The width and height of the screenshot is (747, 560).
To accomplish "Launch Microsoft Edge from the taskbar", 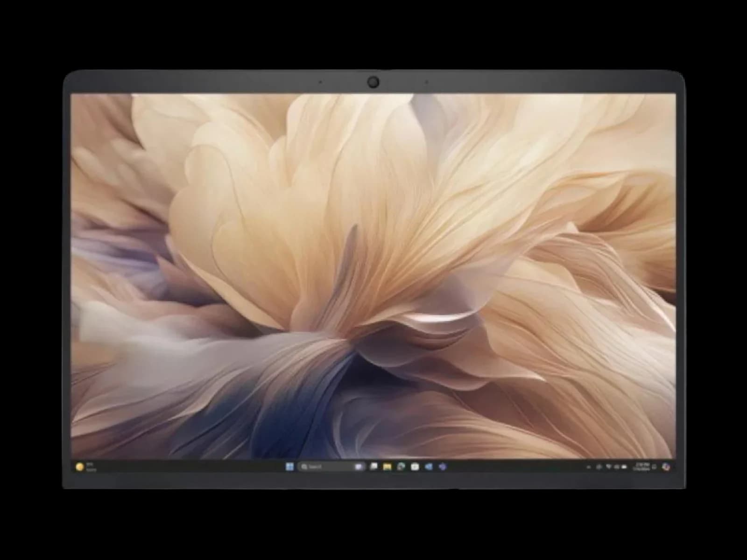I will 401,467.
